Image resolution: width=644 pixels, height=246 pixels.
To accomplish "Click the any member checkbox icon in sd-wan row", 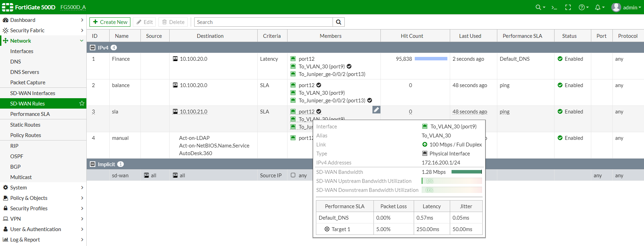I will click(293, 175).
